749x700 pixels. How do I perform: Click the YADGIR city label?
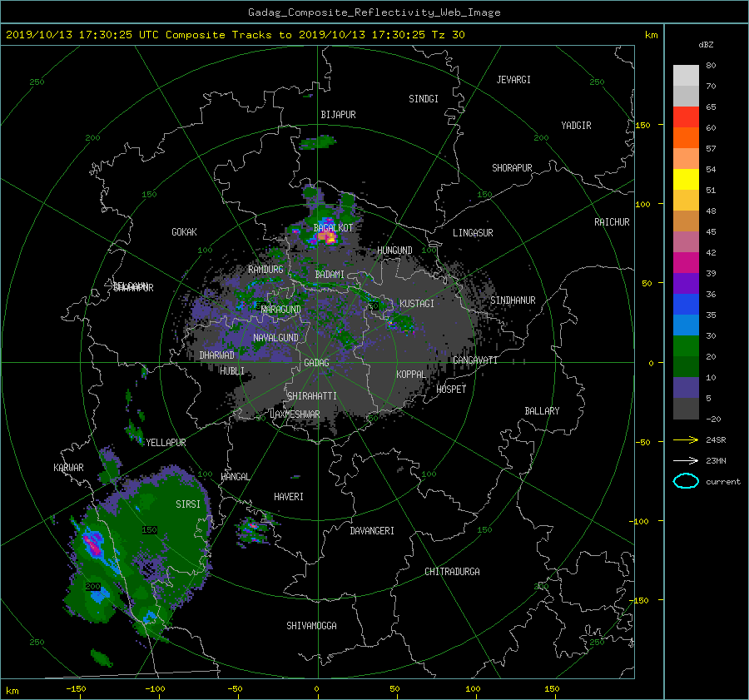(576, 126)
